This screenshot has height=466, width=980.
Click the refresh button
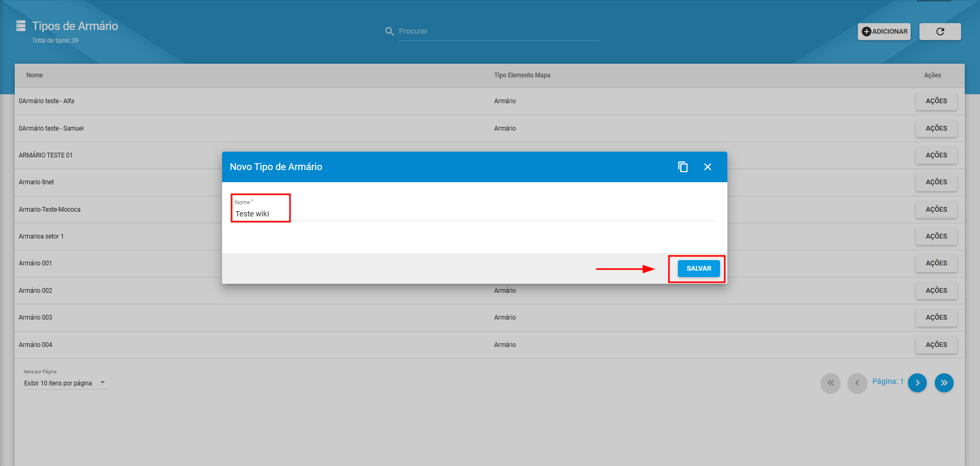click(940, 32)
